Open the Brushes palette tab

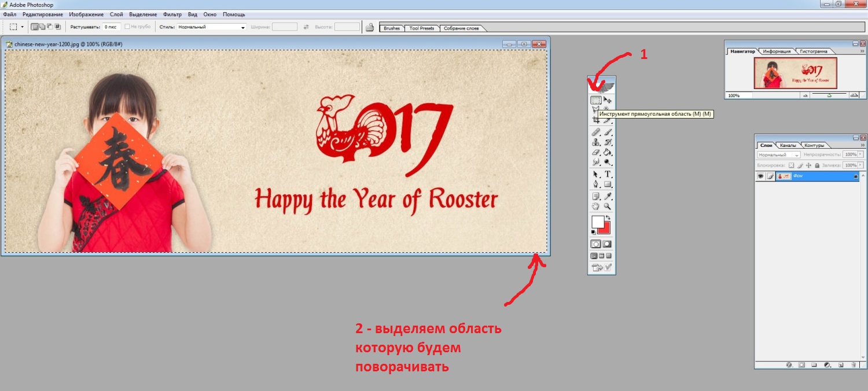click(392, 28)
